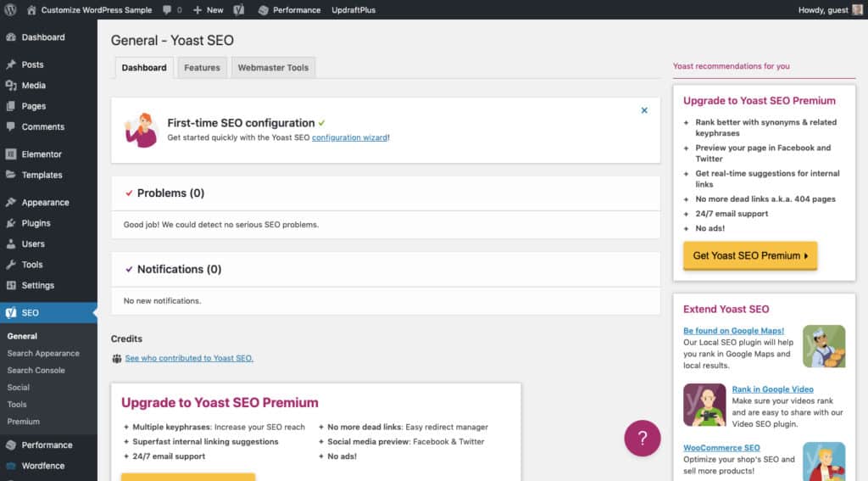The width and height of the screenshot is (868, 481).
Task: Open the Media library
Action: [48, 86]
